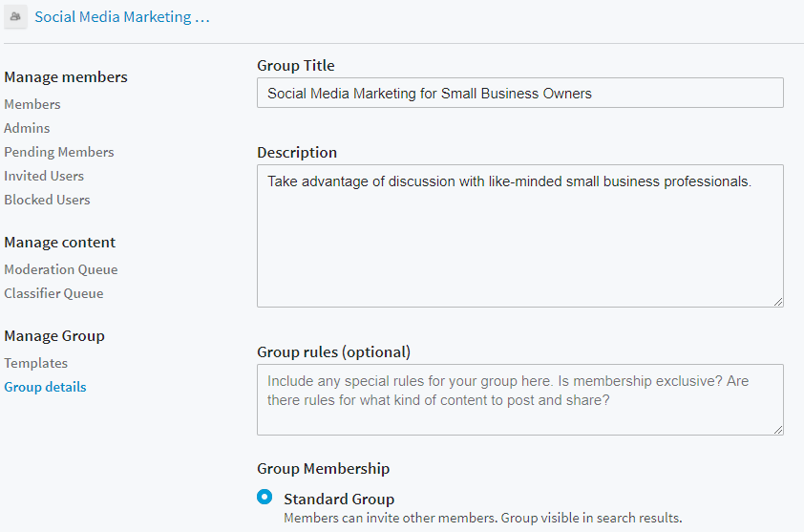View Pending Members

[59, 152]
